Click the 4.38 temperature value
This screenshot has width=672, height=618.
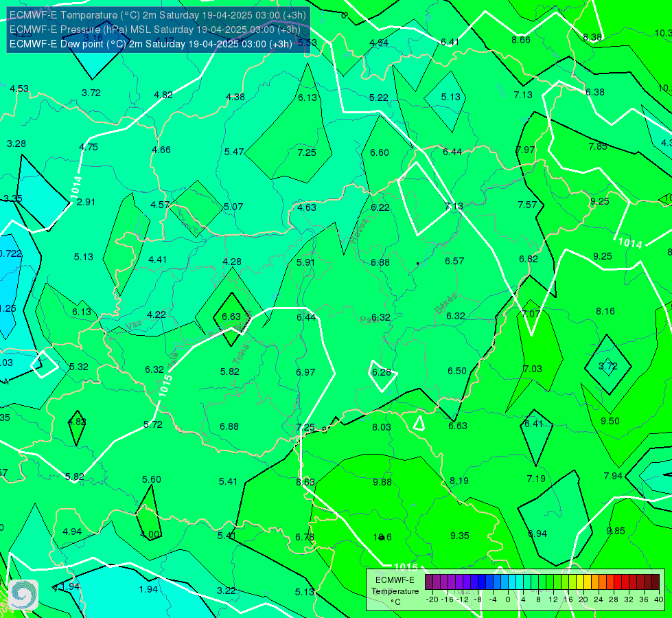click(235, 97)
